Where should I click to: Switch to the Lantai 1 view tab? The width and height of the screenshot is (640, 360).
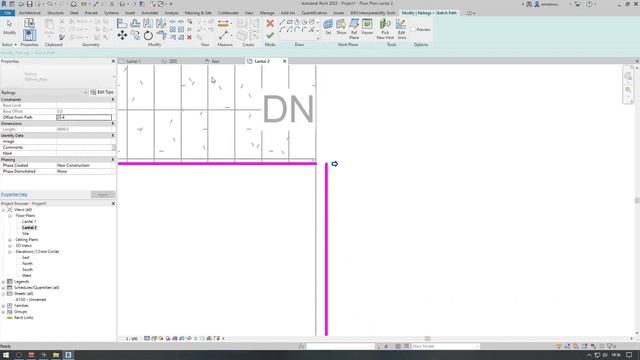134,61
